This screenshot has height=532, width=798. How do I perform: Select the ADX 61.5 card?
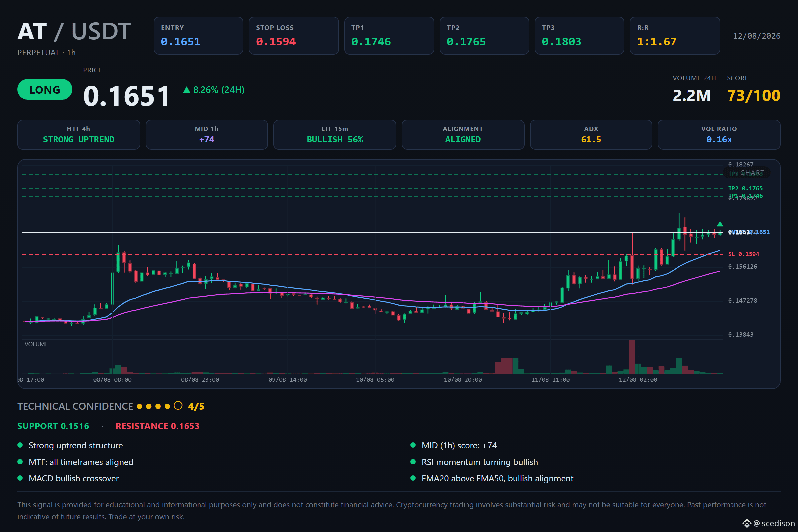point(591,135)
